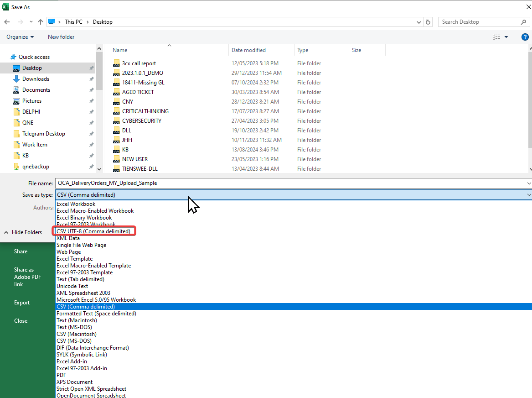Change view layout icon

click(496, 37)
